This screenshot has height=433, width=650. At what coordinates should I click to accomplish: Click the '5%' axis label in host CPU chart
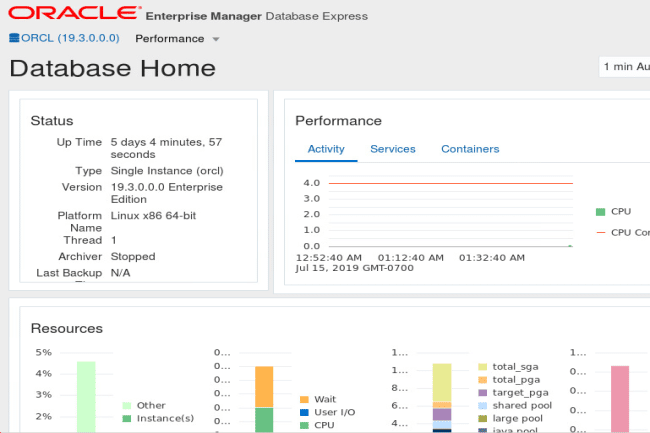click(44, 353)
